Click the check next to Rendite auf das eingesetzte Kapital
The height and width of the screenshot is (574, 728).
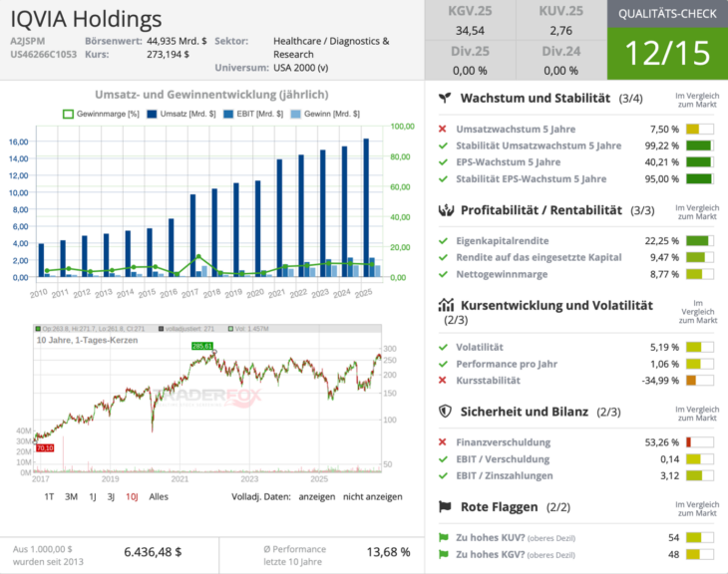(443, 257)
